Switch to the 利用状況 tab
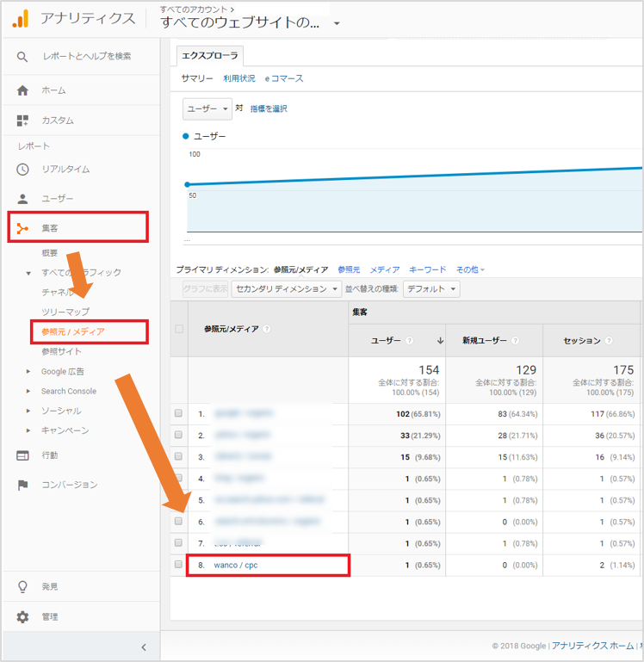Viewport: 644px width, 662px height. tap(238, 78)
